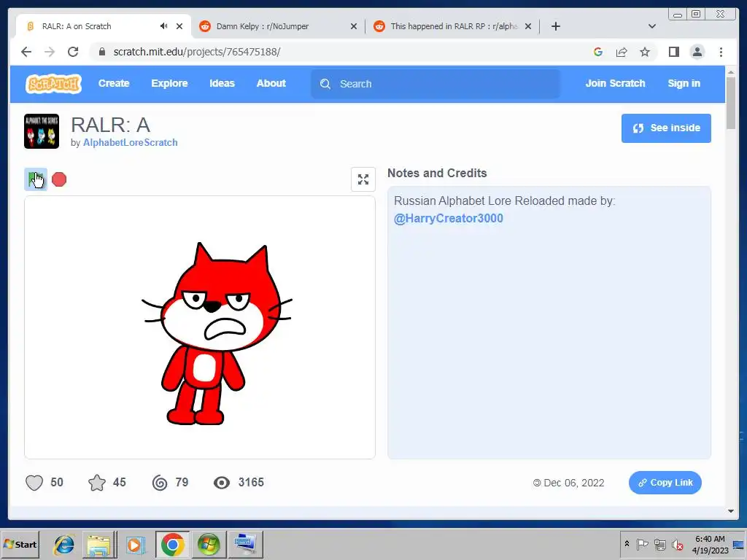
Task: Go forward in browser history
Action: tap(50, 52)
